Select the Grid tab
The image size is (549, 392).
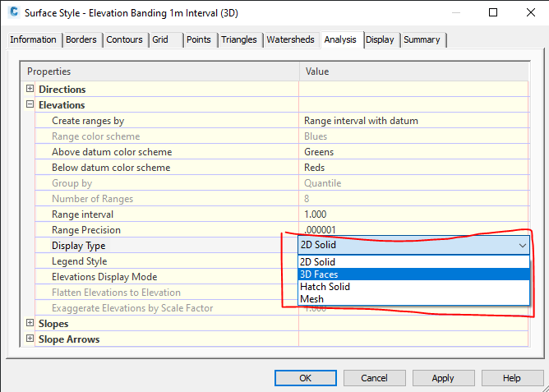(x=166, y=40)
